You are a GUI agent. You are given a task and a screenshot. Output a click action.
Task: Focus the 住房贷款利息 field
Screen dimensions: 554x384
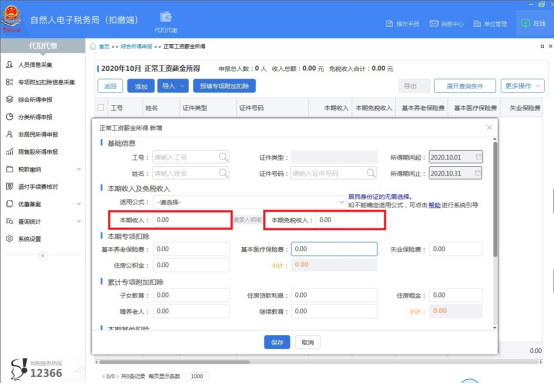(x=334, y=295)
